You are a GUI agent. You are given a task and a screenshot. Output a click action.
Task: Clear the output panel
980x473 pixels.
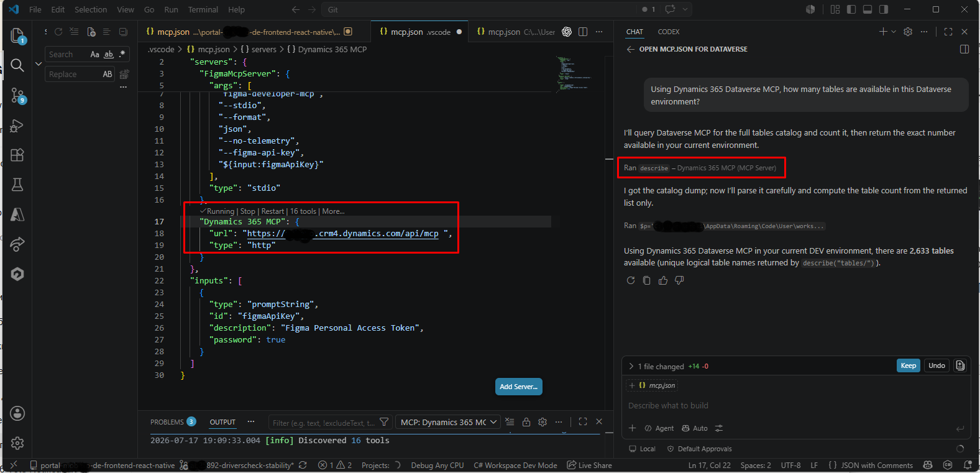tap(510, 422)
